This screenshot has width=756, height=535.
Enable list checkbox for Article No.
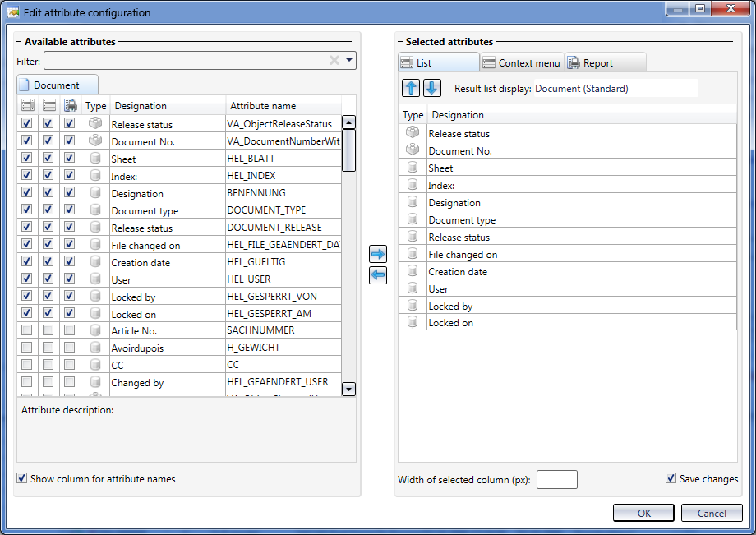(x=28, y=330)
